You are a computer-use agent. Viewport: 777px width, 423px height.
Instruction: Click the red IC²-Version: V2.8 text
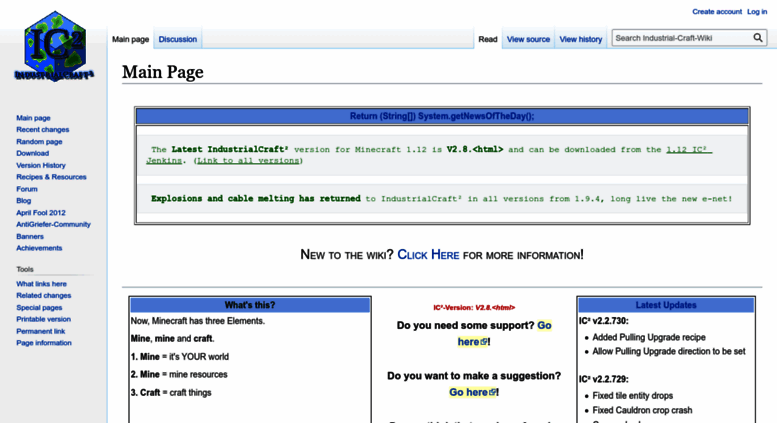[x=474, y=308]
